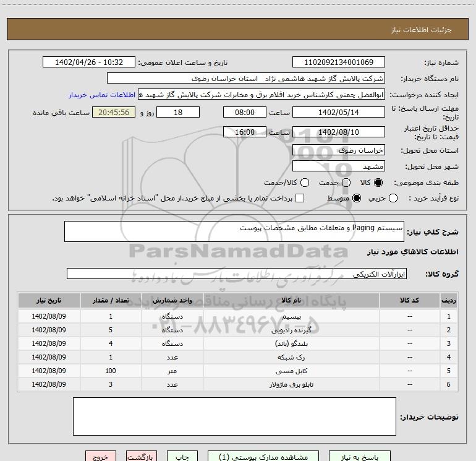The width and height of the screenshot is (476, 461).
Task: Click the نام کالا column header
Action: [x=291, y=300]
